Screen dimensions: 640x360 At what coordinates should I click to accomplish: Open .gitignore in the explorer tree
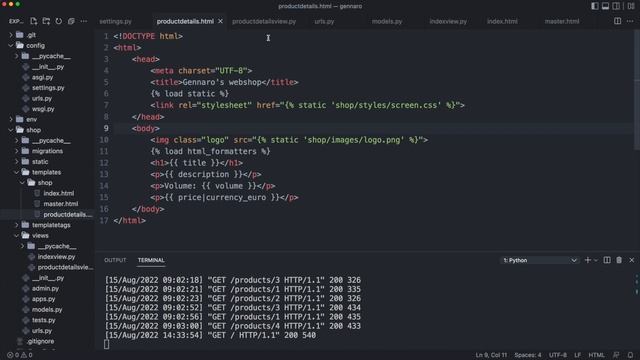(x=40, y=341)
